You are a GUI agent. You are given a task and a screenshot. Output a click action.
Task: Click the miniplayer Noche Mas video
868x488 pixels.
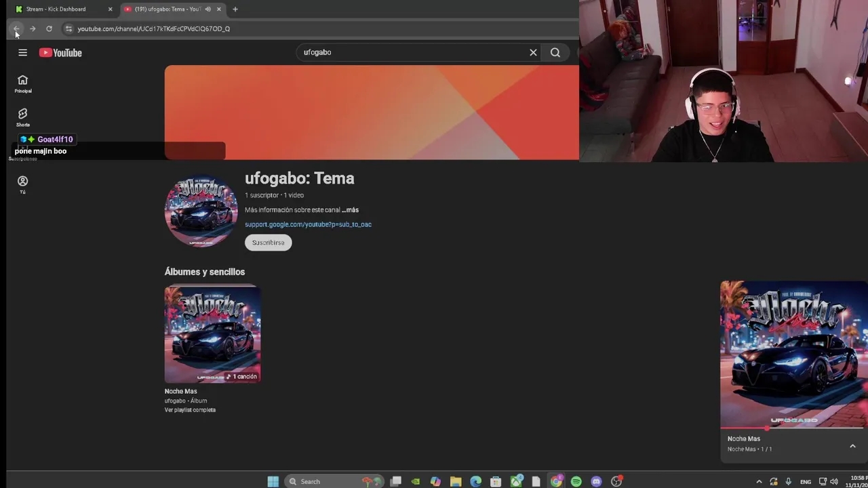(793, 354)
